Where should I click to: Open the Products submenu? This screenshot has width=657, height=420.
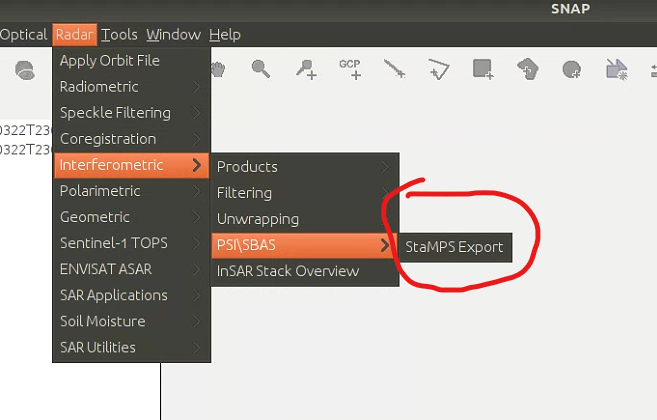click(x=305, y=167)
